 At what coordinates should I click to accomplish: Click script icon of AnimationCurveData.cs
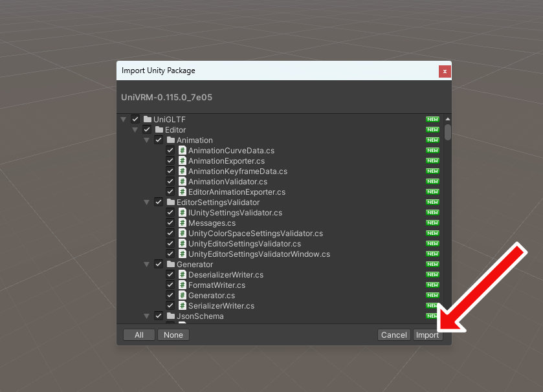[x=183, y=151]
